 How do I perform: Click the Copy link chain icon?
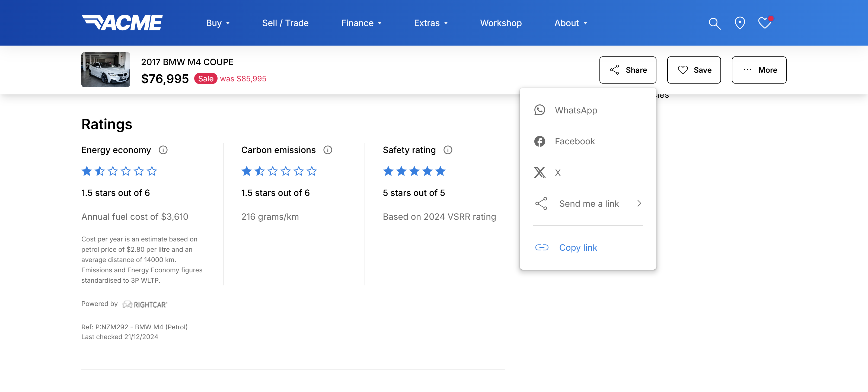[542, 248]
